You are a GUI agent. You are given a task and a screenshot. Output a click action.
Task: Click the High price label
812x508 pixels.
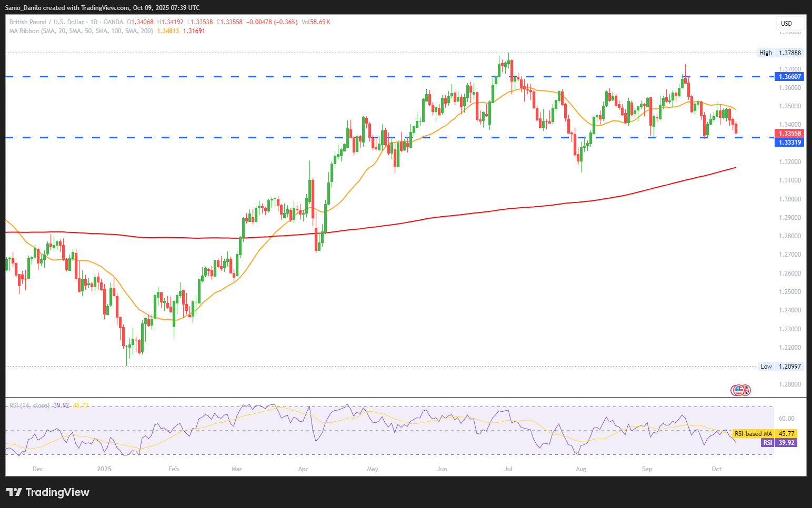tap(766, 53)
